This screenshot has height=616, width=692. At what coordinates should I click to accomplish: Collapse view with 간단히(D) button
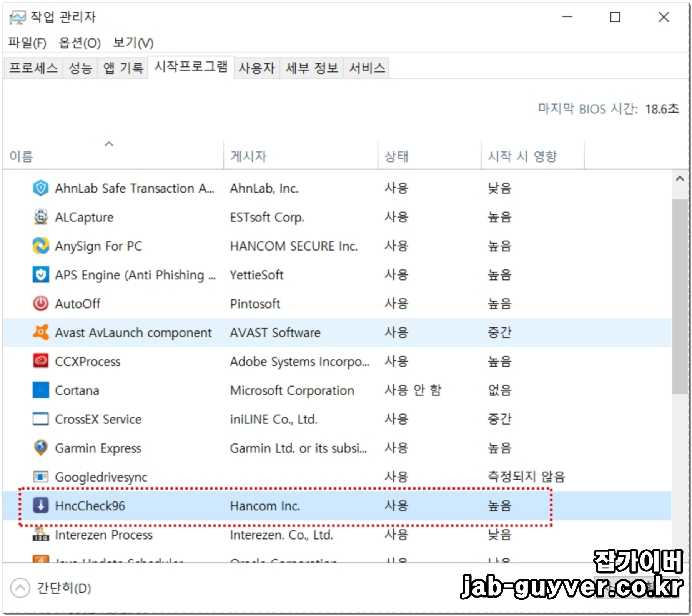[51, 588]
